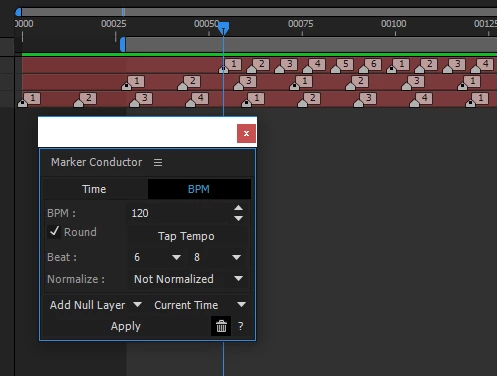The height and width of the screenshot is (376, 497).
Task: Click the BPM value field showing 120
Action: (x=178, y=213)
